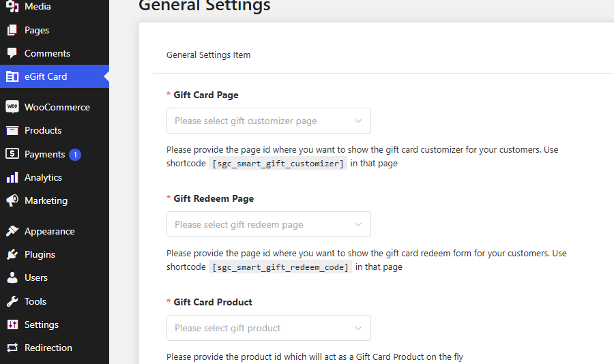
Task: Open the Gift Card Product dropdown
Action: tap(268, 328)
